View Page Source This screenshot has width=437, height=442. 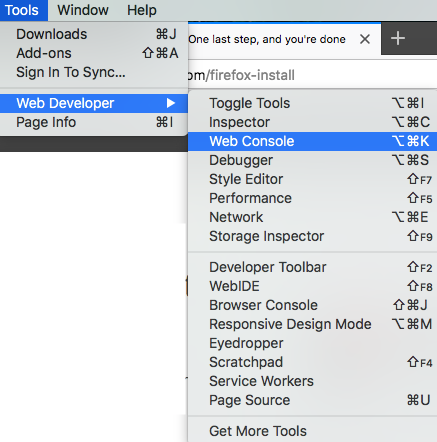click(x=312, y=400)
